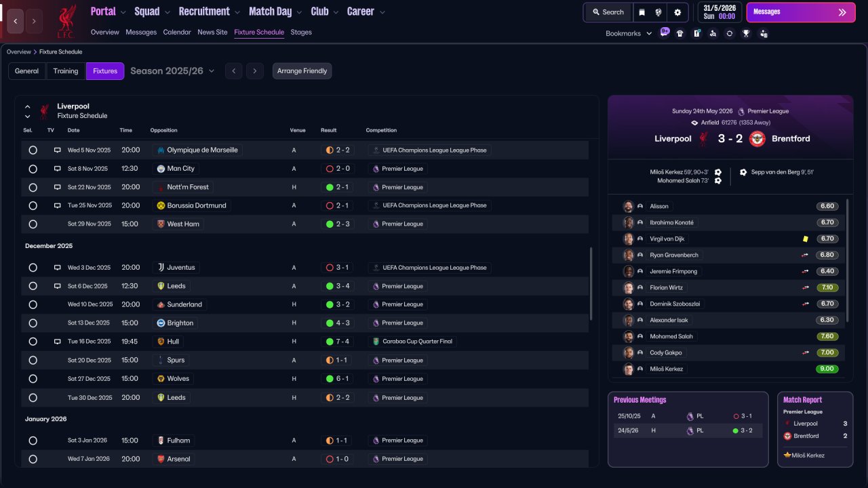Click the West Ham club badge
The width and height of the screenshot is (868, 488).
(161, 224)
